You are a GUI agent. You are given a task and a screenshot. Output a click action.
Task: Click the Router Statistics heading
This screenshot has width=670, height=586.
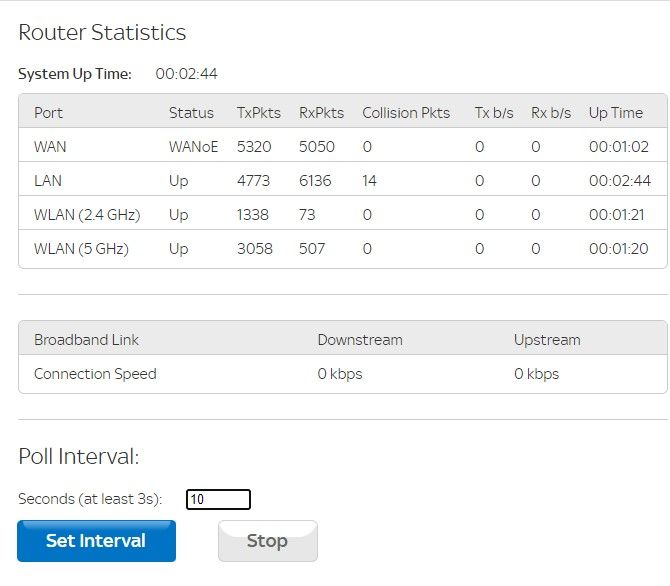pos(102,32)
